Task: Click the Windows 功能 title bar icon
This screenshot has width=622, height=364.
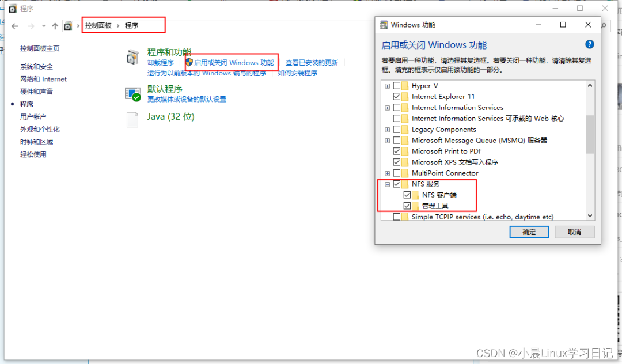Action: pos(384,25)
